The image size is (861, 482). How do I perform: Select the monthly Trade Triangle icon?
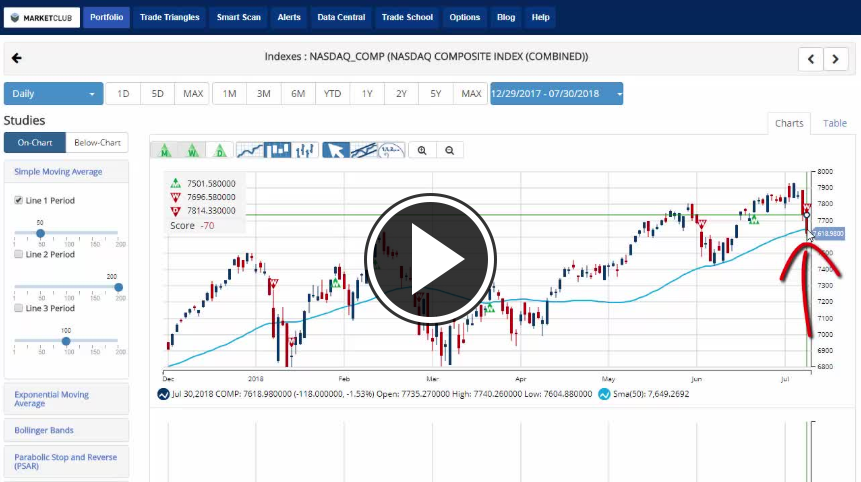click(163, 150)
